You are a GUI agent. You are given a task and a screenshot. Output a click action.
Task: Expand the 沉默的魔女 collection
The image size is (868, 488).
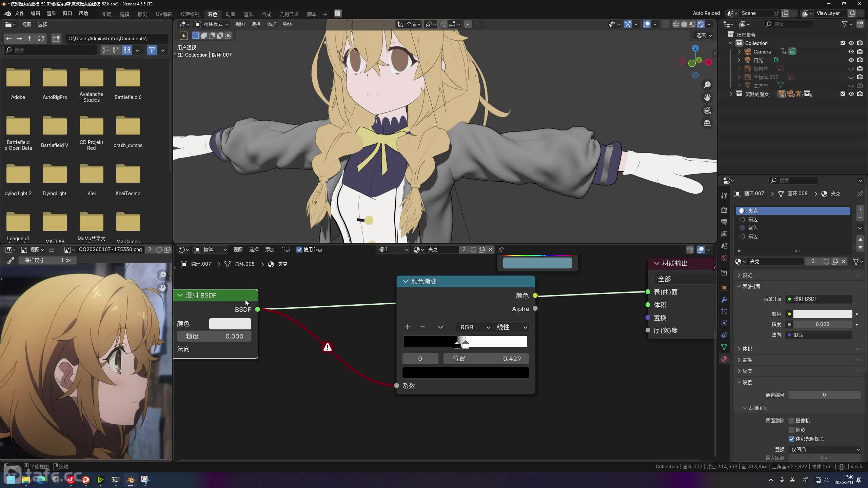(x=731, y=94)
